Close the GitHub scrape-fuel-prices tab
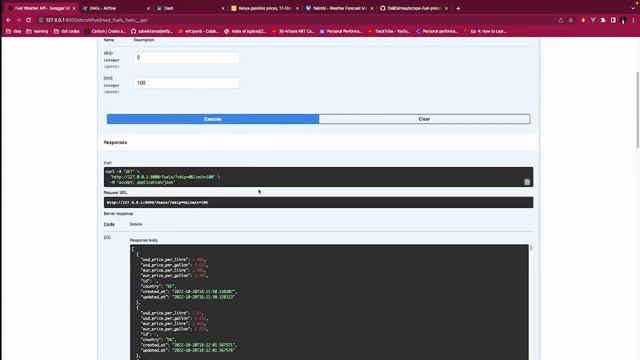The height and width of the screenshot is (360, 640). (x=446, y=8)
